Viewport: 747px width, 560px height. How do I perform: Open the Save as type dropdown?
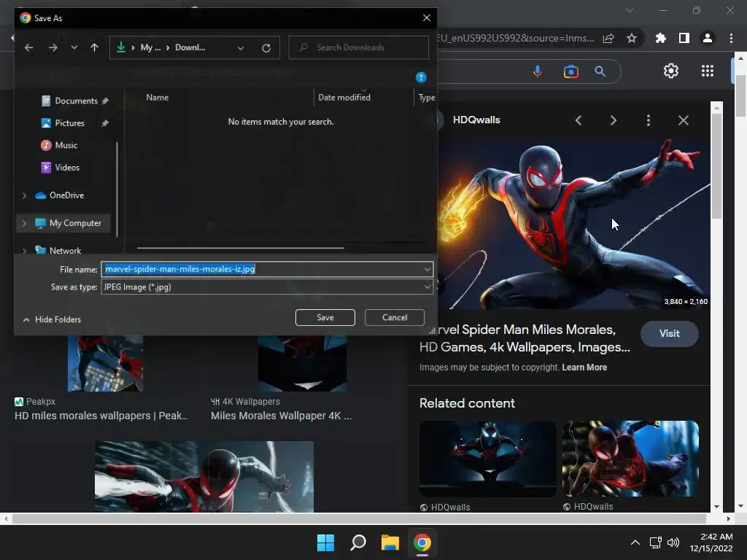[427, 287]
